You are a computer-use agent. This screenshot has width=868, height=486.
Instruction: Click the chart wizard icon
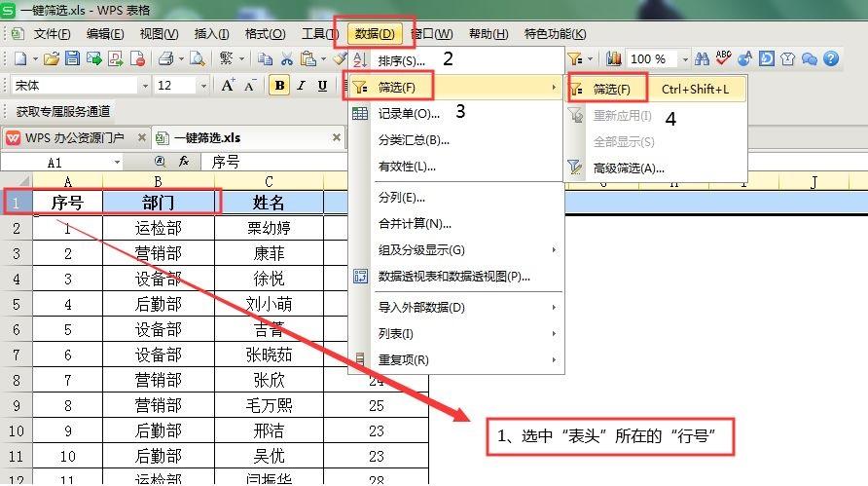coord(613,58)
